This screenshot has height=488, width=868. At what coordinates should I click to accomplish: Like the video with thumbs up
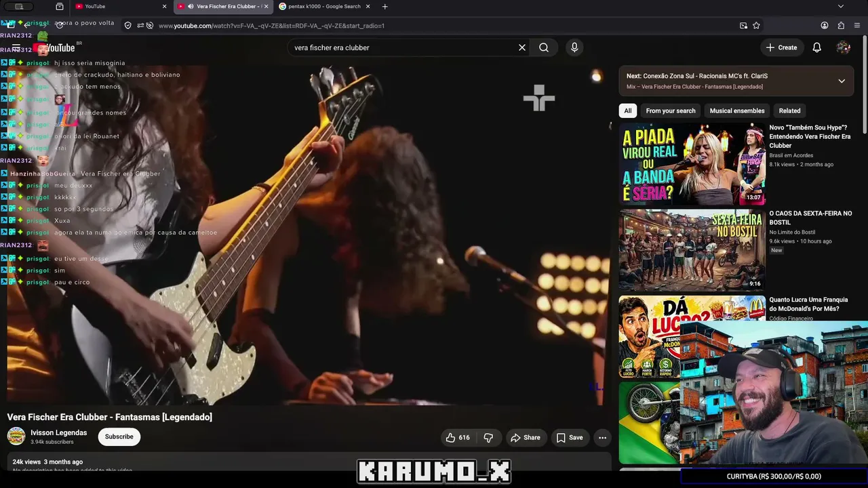tap(458, 438)
